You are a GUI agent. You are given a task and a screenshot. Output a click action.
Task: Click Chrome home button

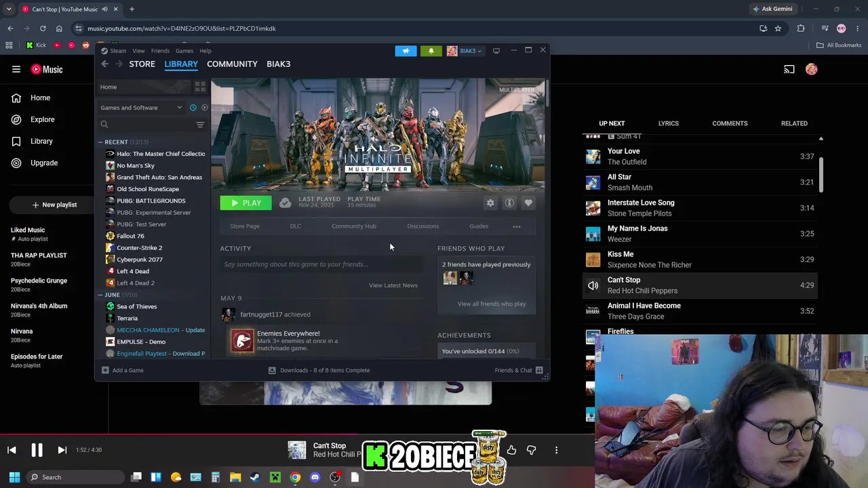coord(59,28)
